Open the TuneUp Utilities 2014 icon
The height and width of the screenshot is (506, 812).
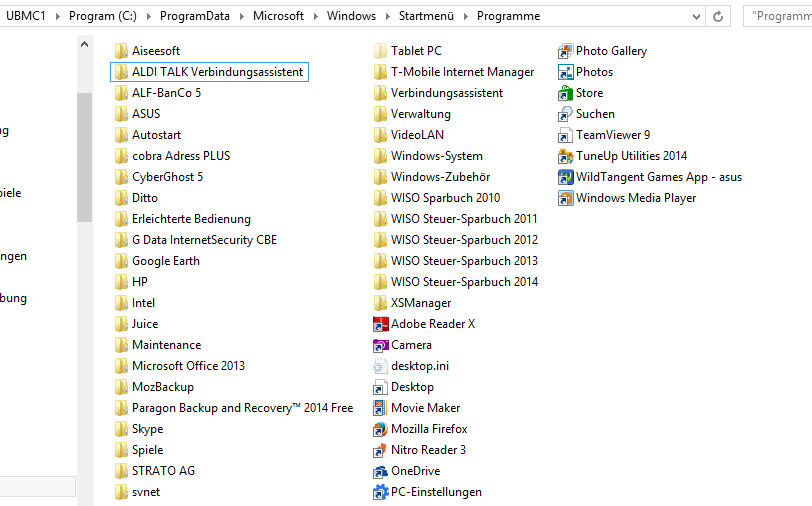(x=566, y=156)
